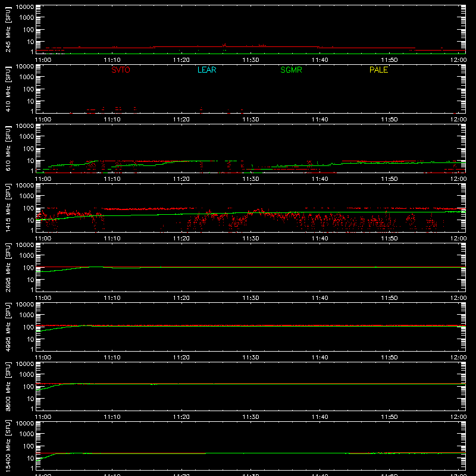This screenshot has height=476, width=476.
Task: Click the 11:50 time label of the 8800 MHz plot
Action: (x=389, y=417)
